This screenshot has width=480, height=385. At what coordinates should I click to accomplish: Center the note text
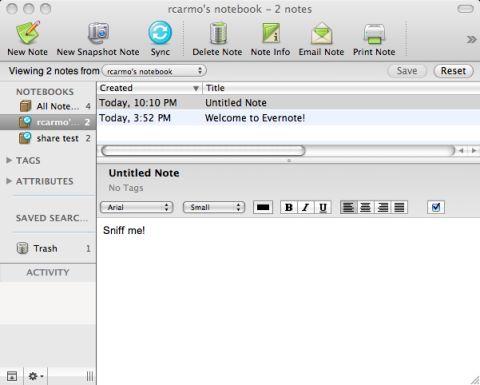pyautogui.click(x=366, y=207)
